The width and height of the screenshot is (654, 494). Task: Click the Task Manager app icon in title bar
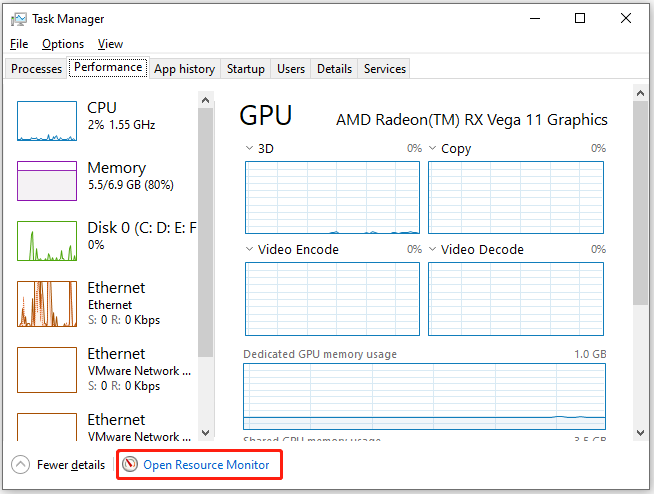18,19
